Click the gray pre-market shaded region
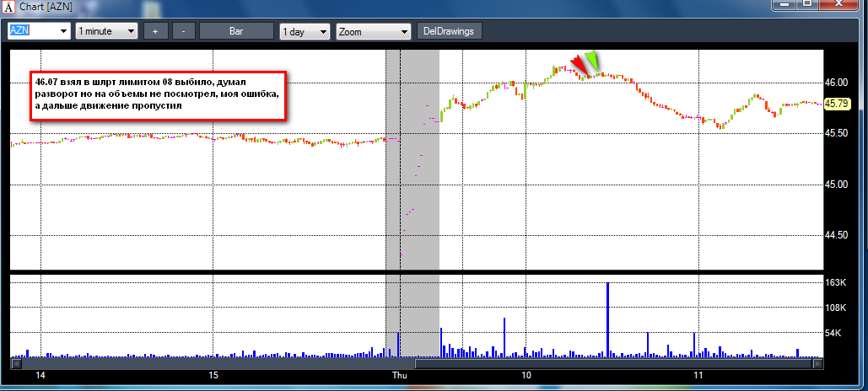This screenshot has height=391, width=868. (x=412, y=159)
